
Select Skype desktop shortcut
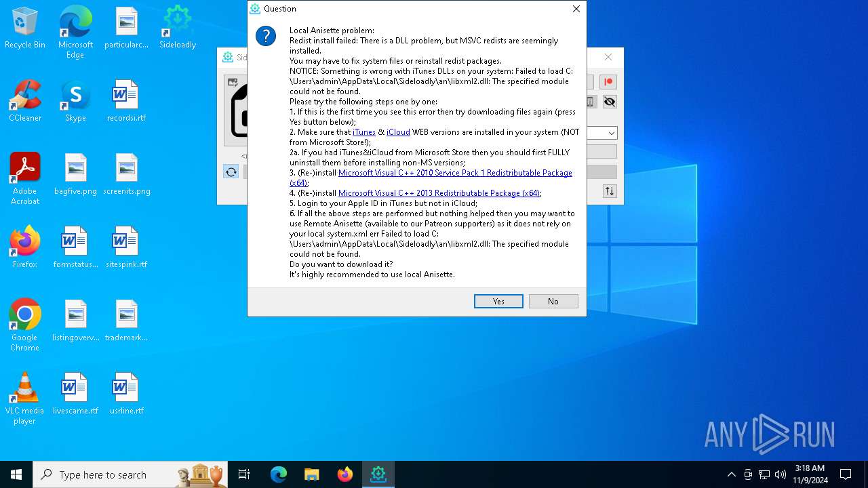click(x=75, y=101)
